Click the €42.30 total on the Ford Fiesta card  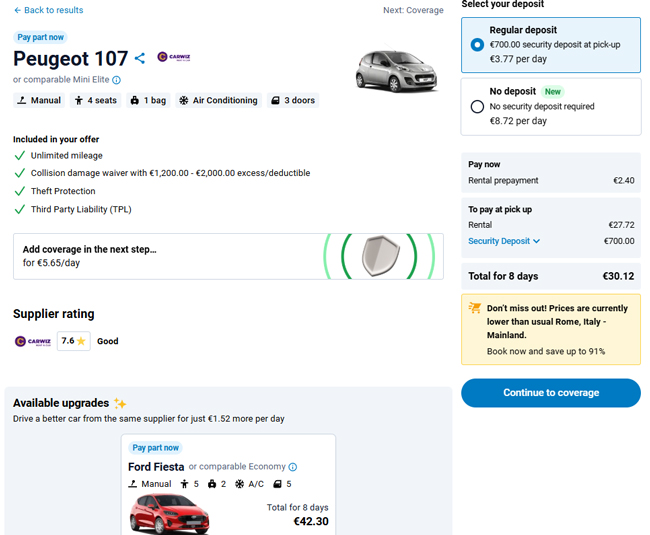311,521
